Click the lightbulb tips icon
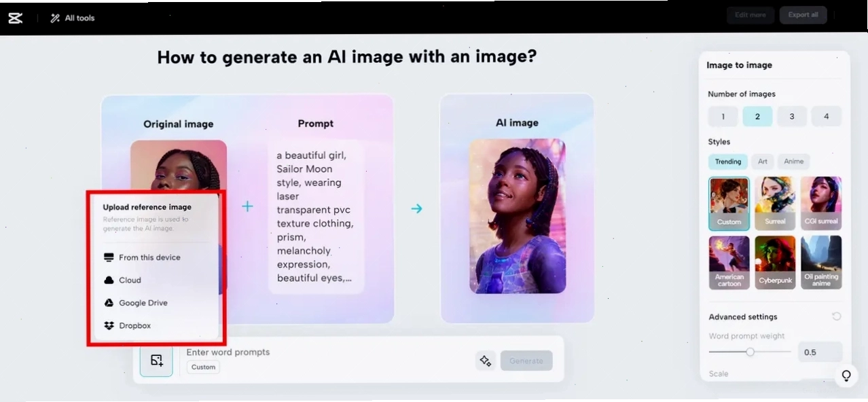868x402 pixels. point(846,376)
